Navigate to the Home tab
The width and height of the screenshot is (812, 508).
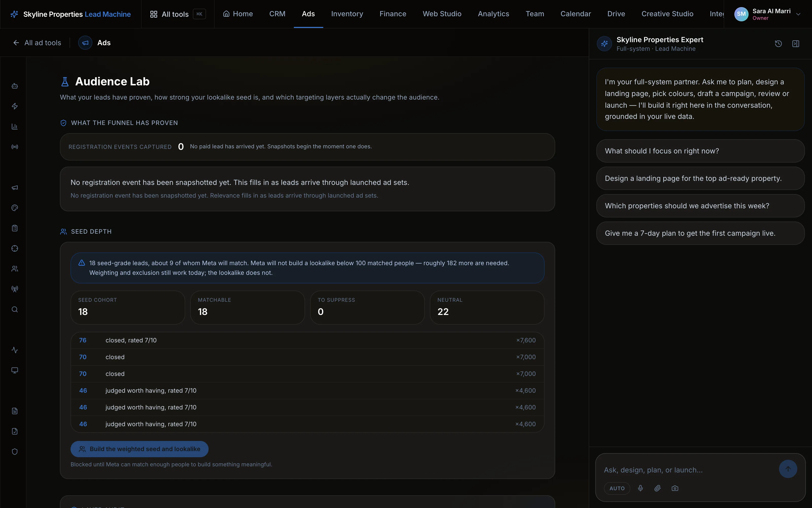238,14
